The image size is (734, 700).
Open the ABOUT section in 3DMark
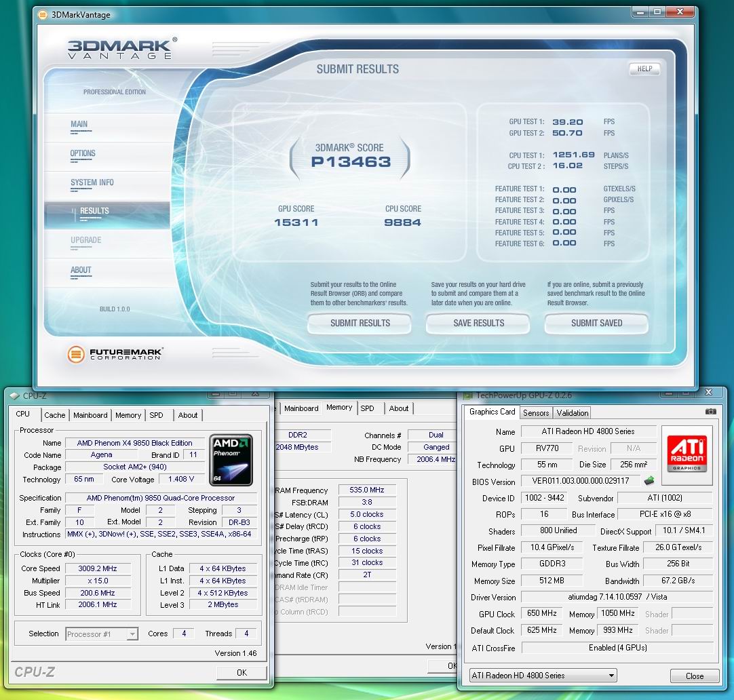pyautogui.click(x=81, y=270)
